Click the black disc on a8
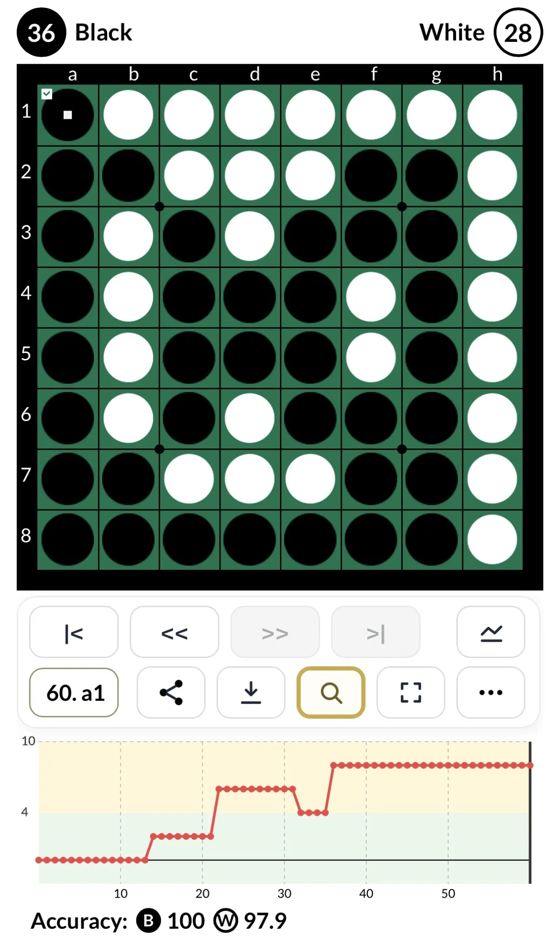 click(x=68, y=540)
